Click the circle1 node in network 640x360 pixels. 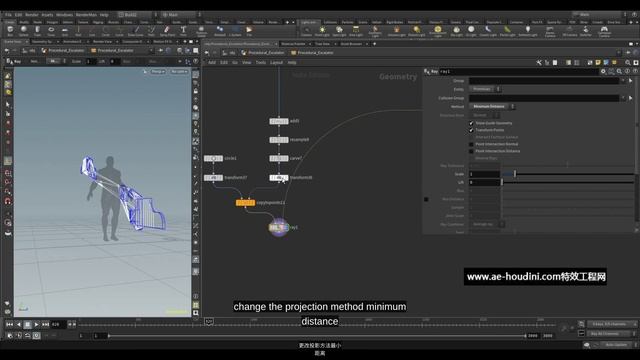click(x=213, y=158)
